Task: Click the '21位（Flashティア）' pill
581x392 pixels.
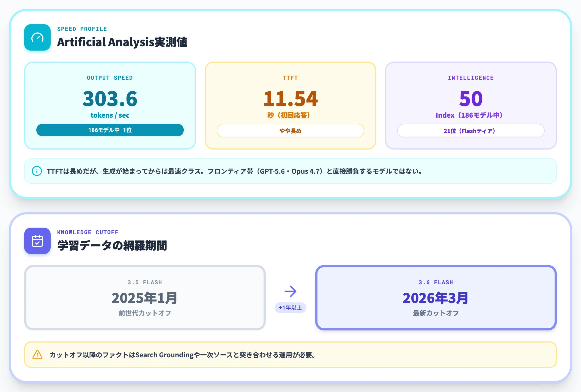Action: (x=471, y=131)
